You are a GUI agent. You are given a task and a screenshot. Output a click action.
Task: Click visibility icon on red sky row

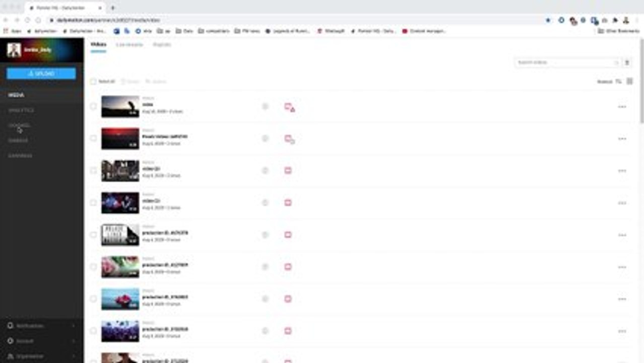[x=265, y=139]
